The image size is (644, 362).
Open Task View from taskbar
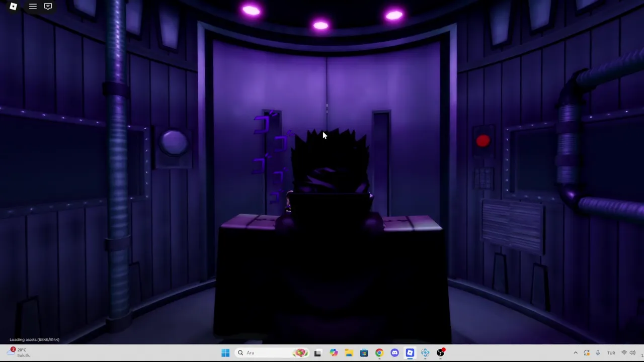point(317,353)
